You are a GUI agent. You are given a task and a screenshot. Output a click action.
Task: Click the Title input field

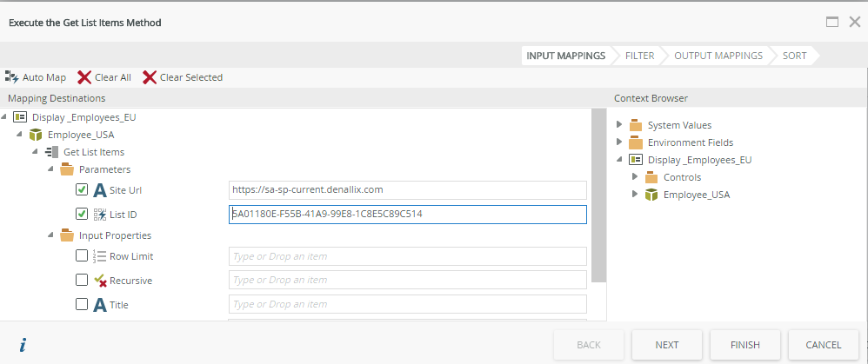tap(407, 304)
